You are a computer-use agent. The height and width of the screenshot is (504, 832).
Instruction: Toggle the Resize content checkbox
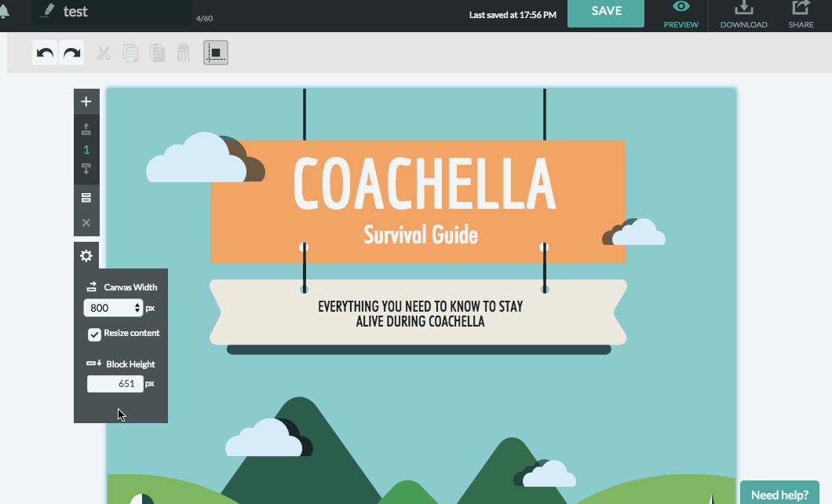[x=94, y=334]
